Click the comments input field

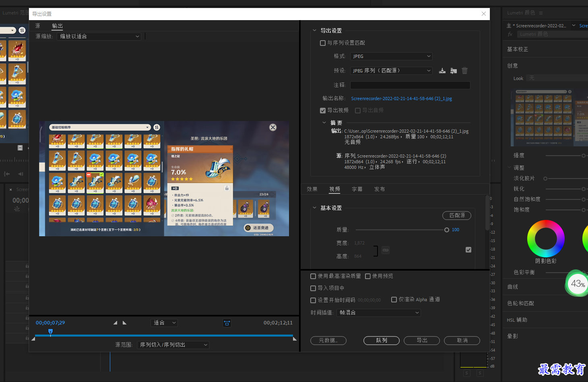(410, 85)
